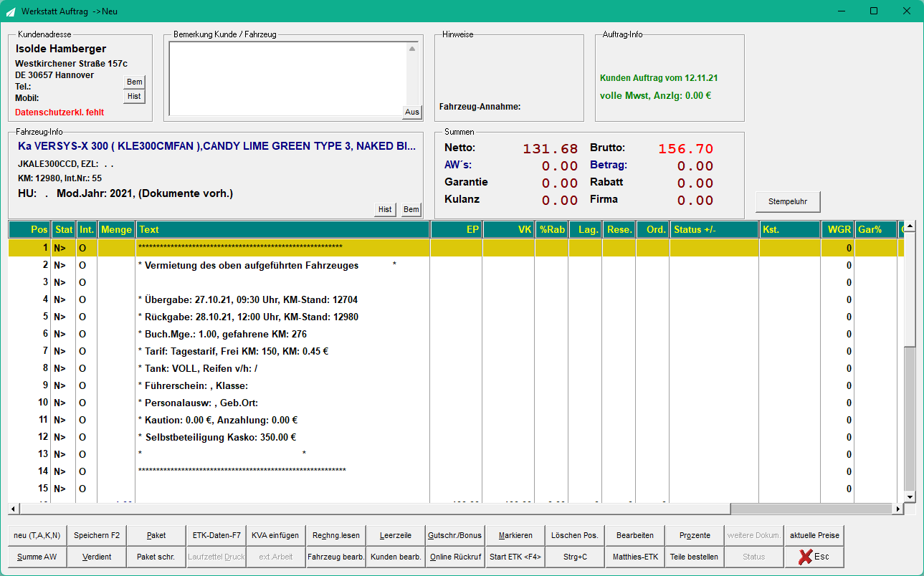Click the Verdient button
Viewport: 924px width, 576px height.
[x=97, y=557]
